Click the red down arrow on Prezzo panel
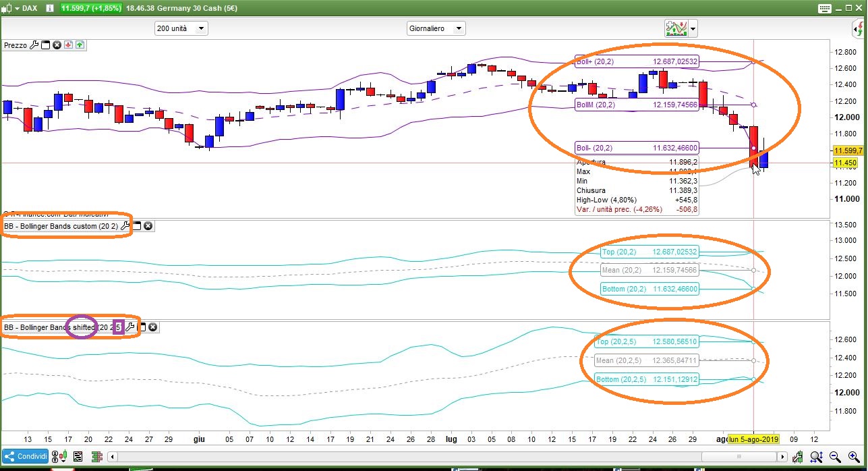Viewport: 868px width, 471px height. (68, 45)
